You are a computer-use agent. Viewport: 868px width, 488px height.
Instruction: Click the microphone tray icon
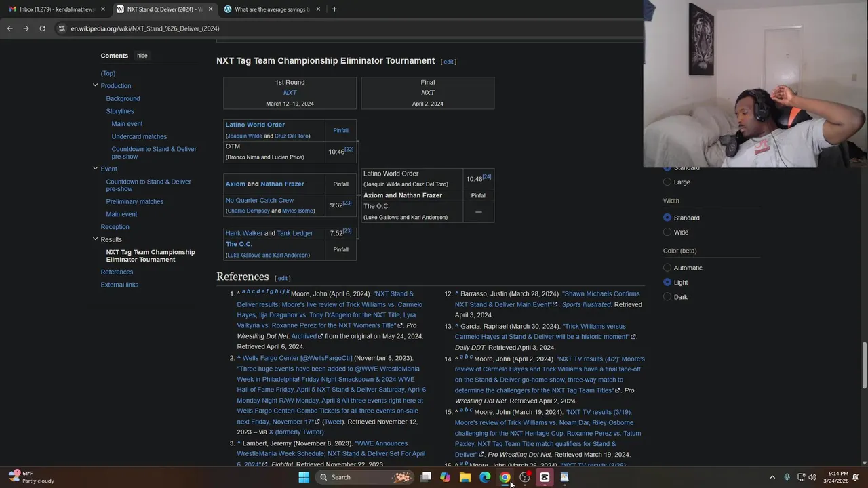(787, 477)
